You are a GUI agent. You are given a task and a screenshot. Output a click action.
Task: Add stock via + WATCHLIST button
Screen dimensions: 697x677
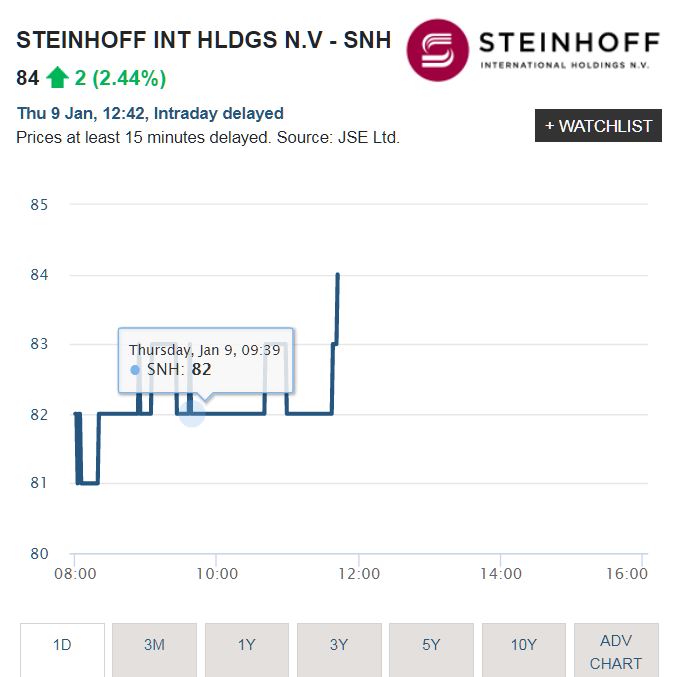tap(598, 126)
